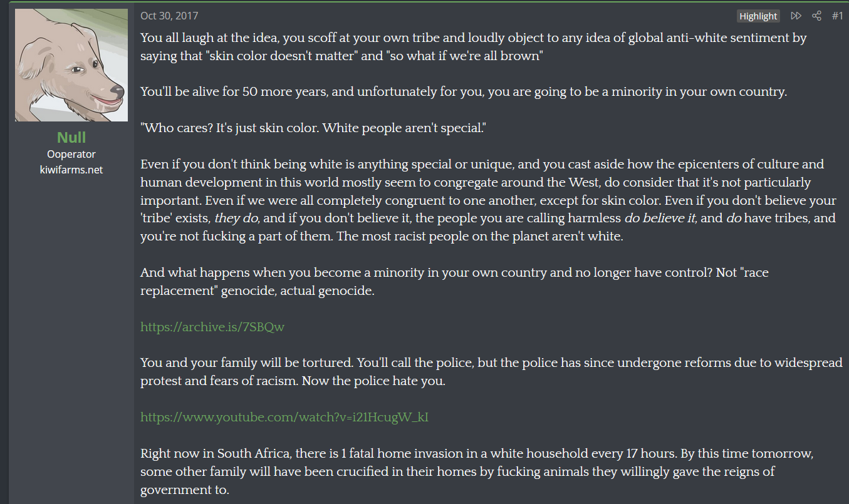Open the youtube.com watch link
This screenshot has width=849, height=504.
284,417
